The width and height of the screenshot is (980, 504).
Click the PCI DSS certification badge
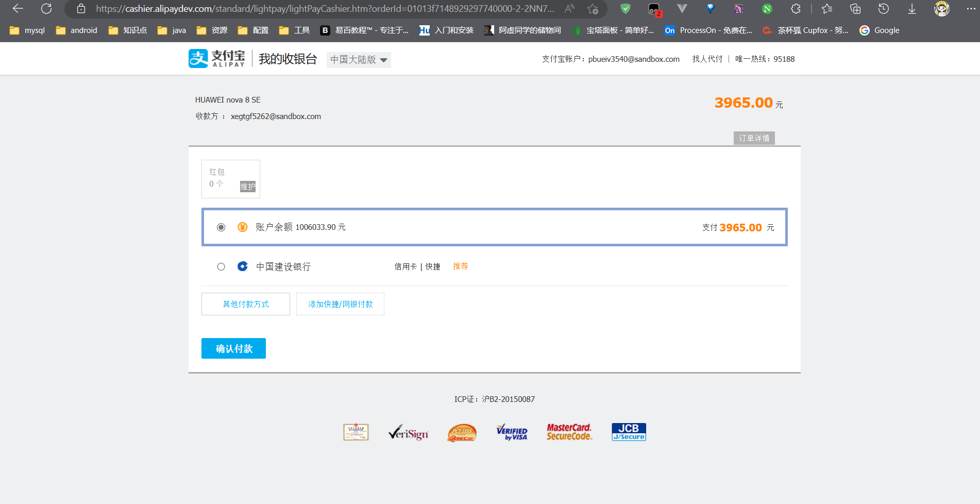pyautogui.click(x=462, y=433)
